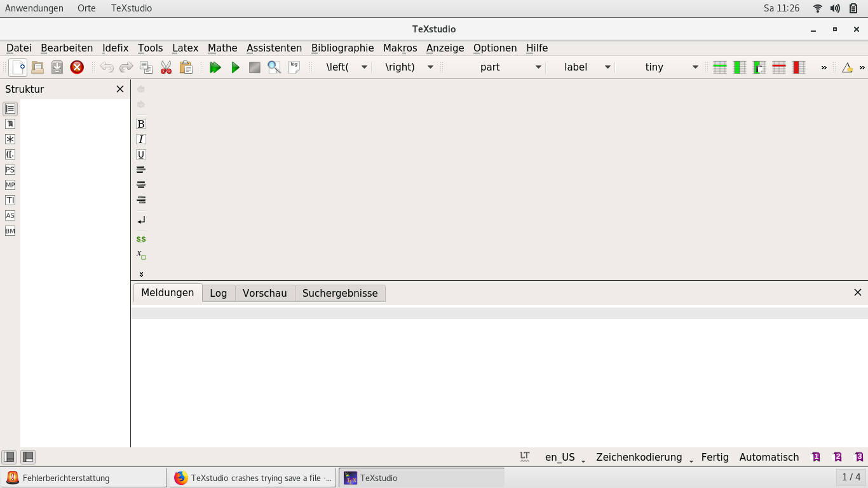The image size is (868, 488).
Task: Remove a table column with the red column icon
Action: coord(799,67)
